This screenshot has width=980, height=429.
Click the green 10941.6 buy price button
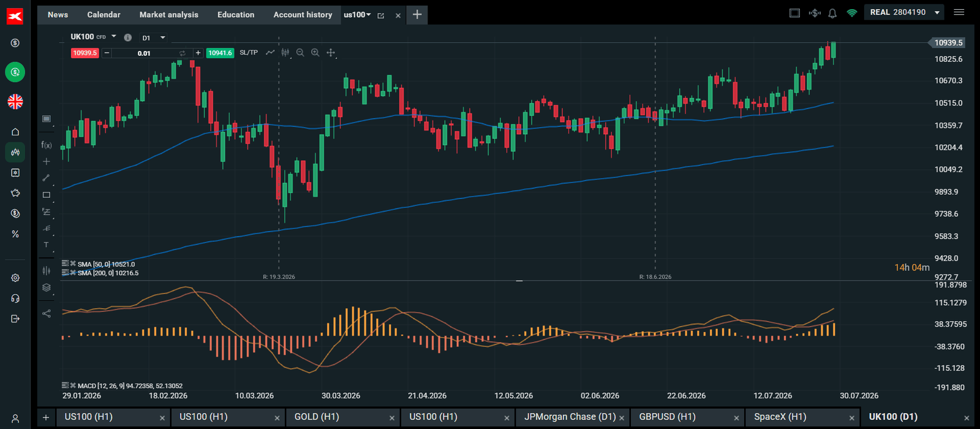pos(220,53)
